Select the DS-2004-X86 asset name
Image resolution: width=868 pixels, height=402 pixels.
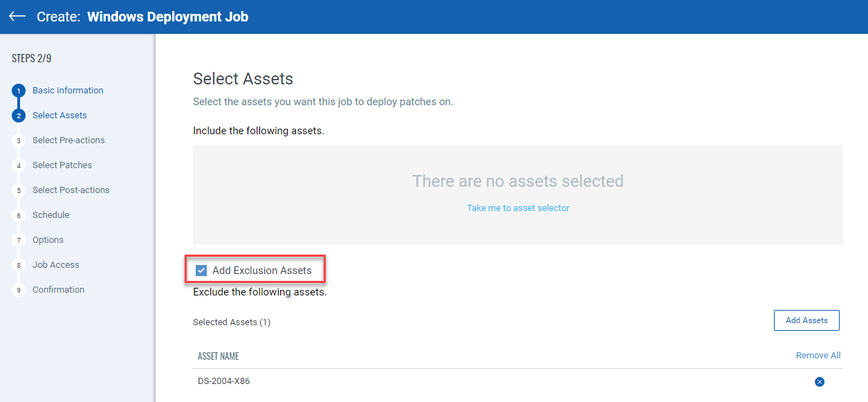224,381
